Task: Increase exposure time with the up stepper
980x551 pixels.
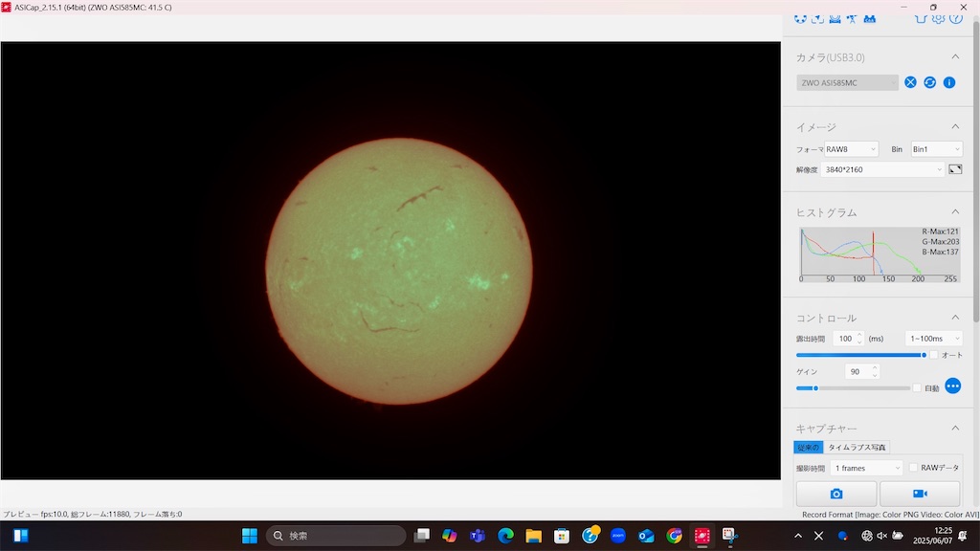Action: 859,335
